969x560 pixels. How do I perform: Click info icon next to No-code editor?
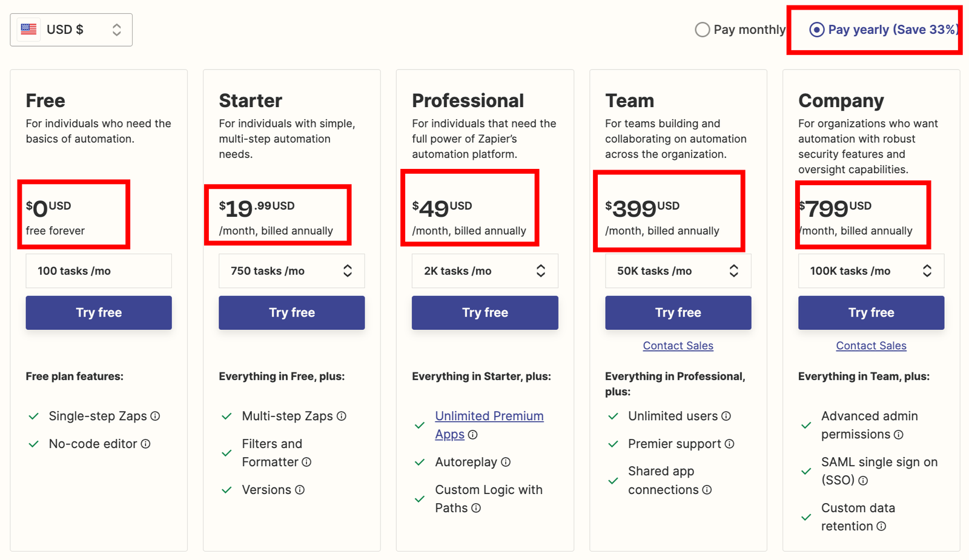point(145,444)
